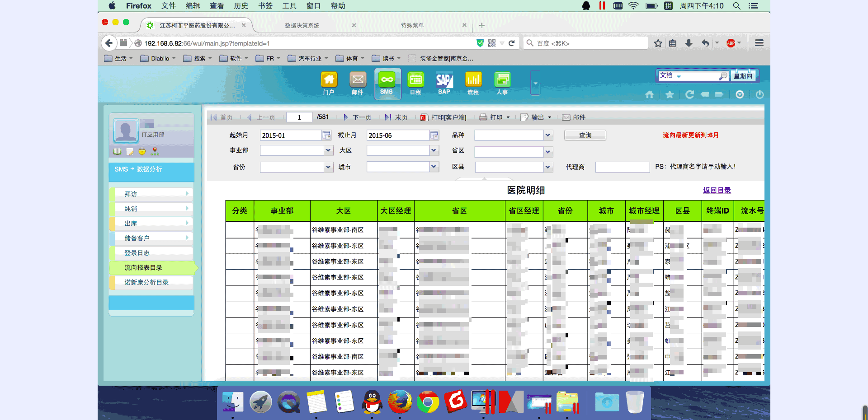Click the search magnifier next to 文档
This screenshot has width=868, height=420.
(723, 76)
